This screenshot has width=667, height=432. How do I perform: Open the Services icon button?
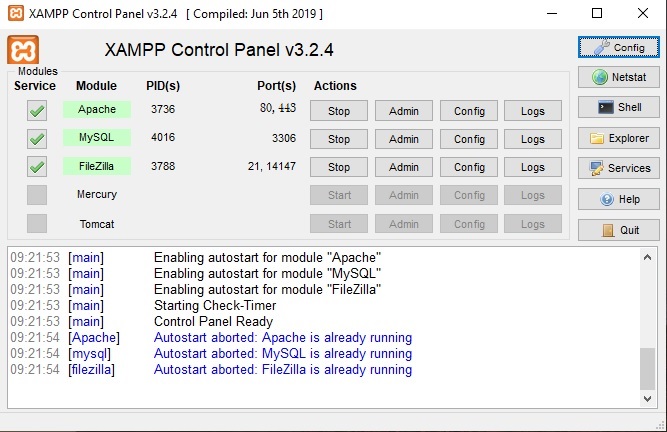(x=596, y=168)
